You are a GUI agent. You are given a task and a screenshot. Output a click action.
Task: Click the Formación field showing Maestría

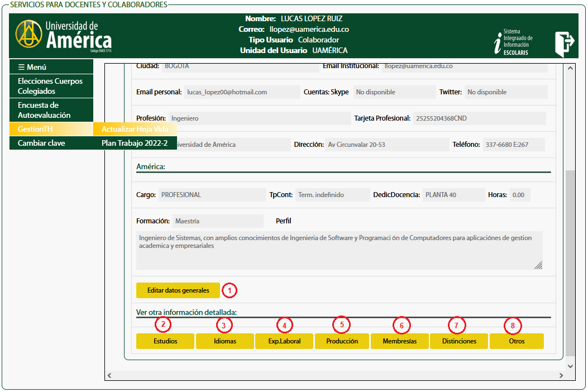pyautogui.click(x=218, y=221)
